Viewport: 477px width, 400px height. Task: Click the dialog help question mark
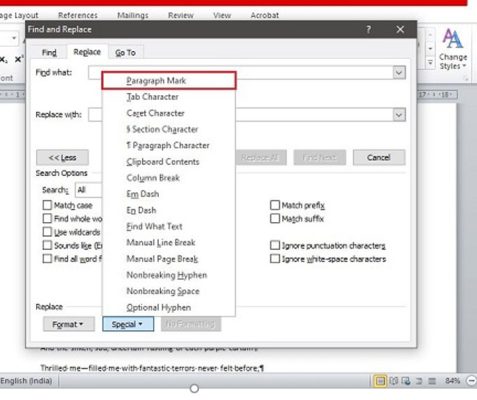pyautogui.click(x=368, y=30)
